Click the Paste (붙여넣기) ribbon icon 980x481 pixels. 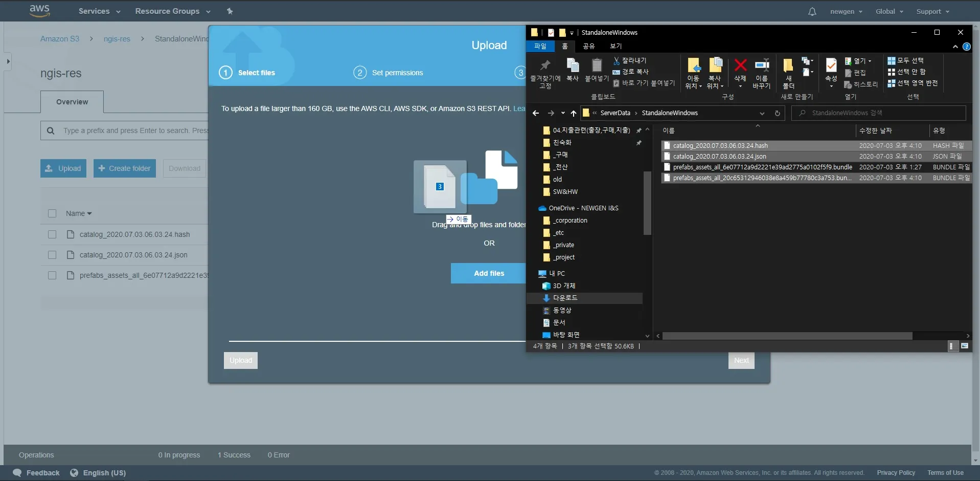[x=597, y=70]
